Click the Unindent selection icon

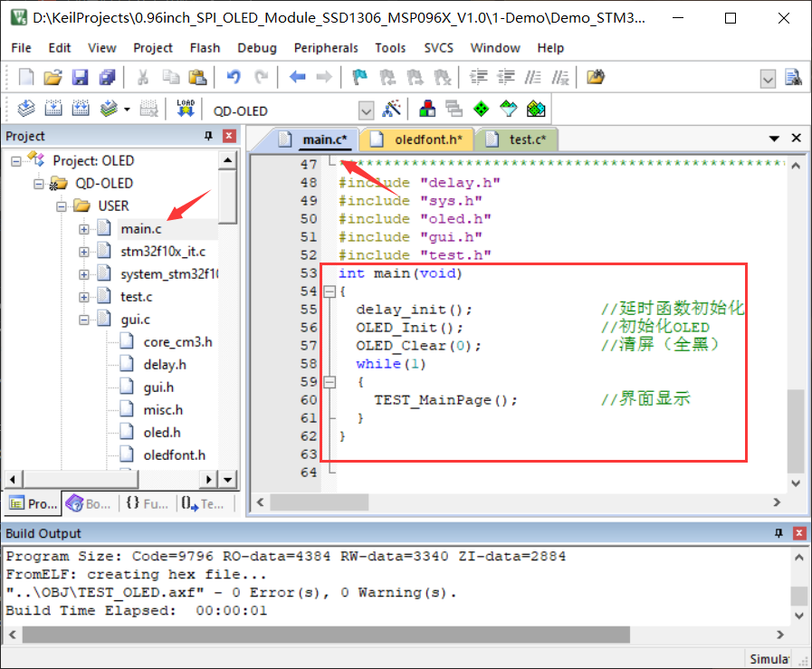click(x=506, y=77)
